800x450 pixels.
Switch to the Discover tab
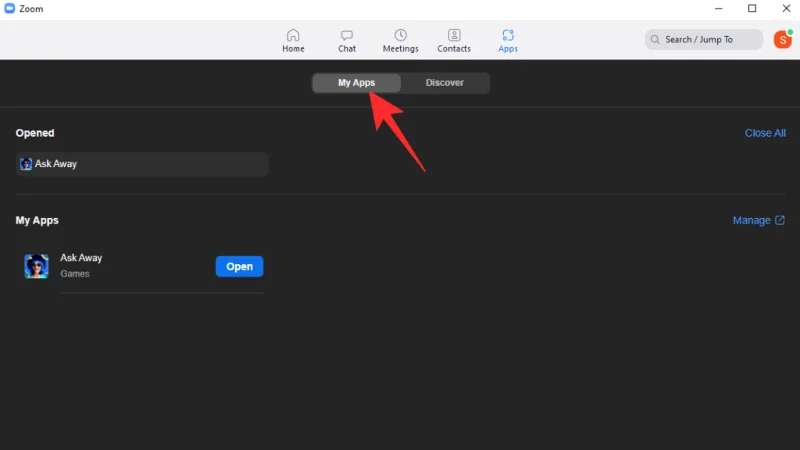click(444, 83)
